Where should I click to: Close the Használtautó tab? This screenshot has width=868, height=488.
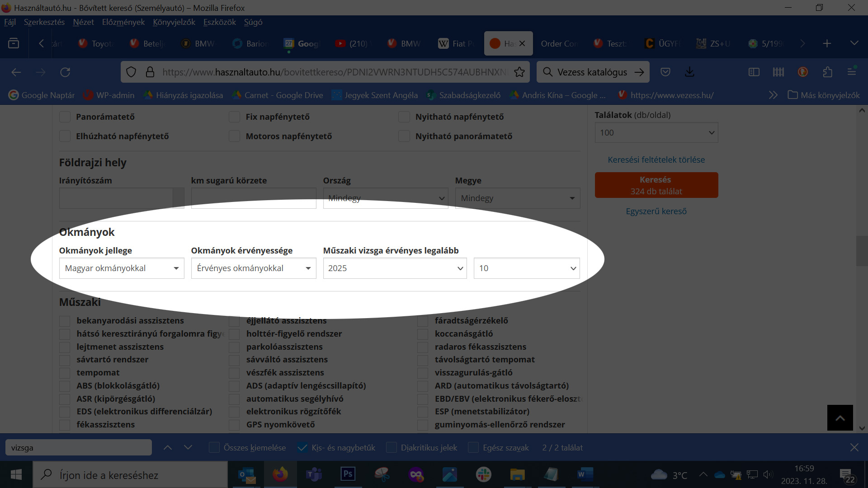click(522, 43)
